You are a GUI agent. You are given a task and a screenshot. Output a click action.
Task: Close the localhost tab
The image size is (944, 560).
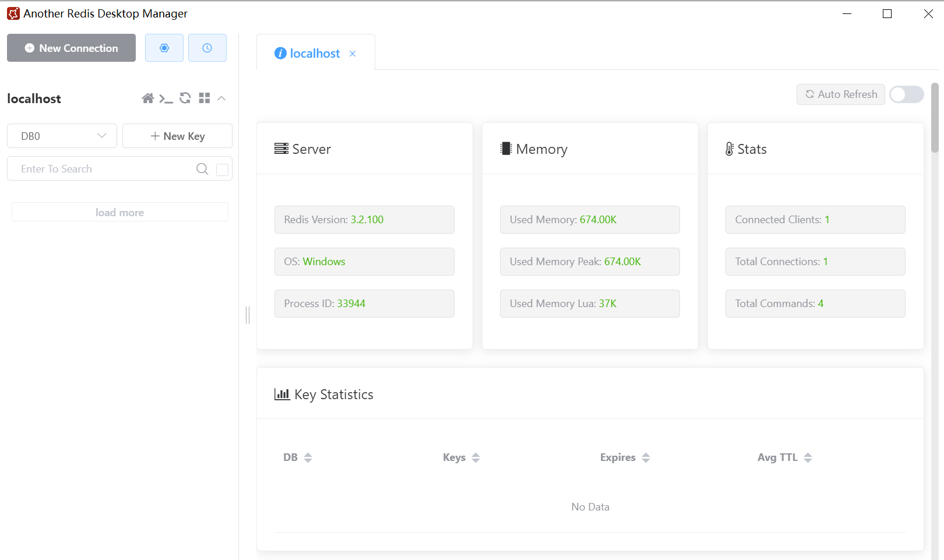(x=353, y=54)
